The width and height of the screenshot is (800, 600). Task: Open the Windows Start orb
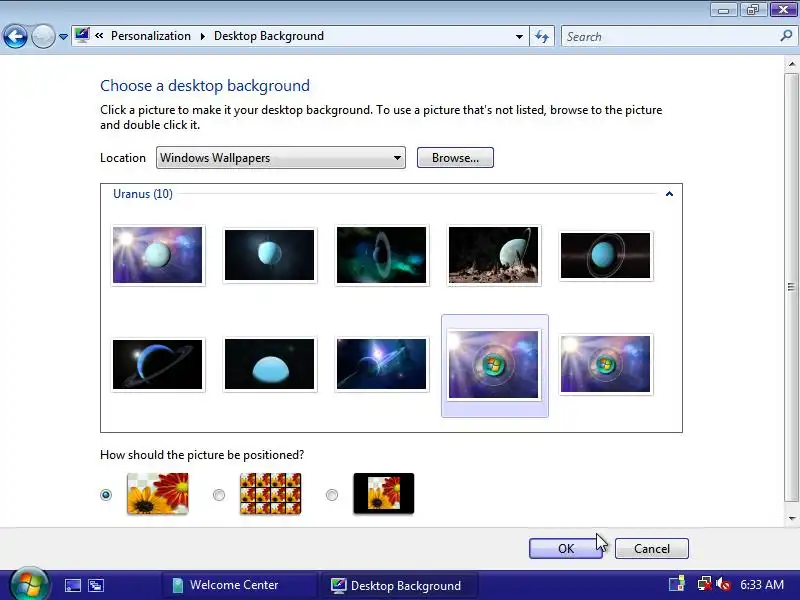click(29, 584)
